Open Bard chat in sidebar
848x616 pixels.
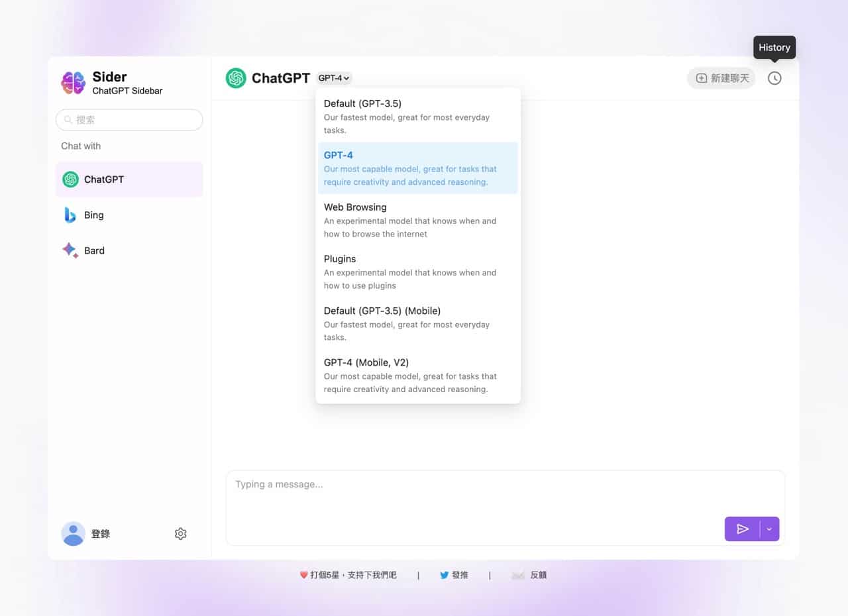pyautogui.click(x=129, y=250)
